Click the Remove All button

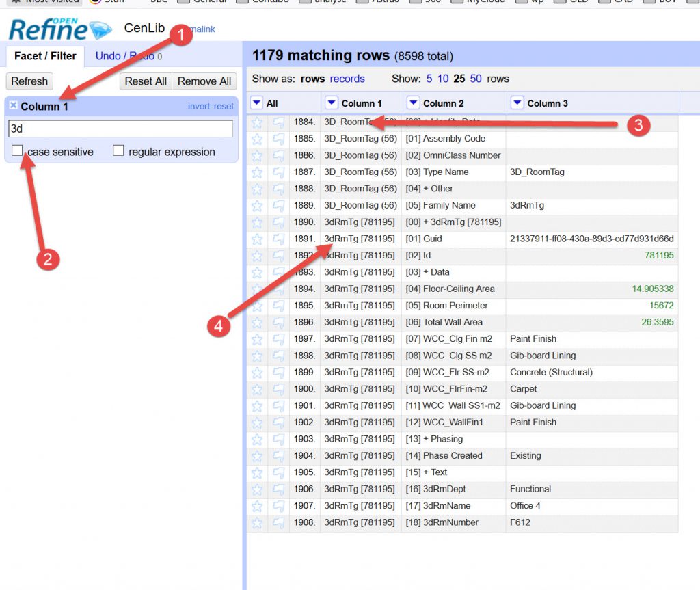point(204,81)
